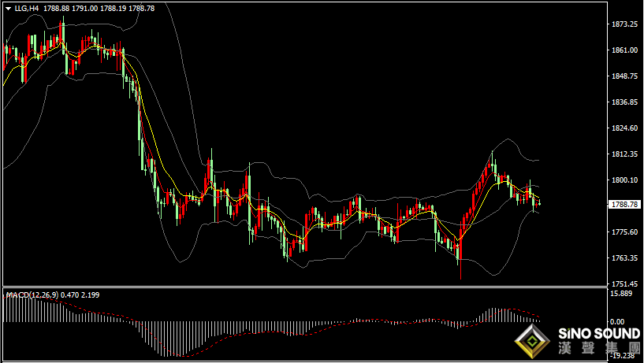Click the MACD zero level 0.00 label
This screenshot has height=363, width=644.
click(619, 322)
